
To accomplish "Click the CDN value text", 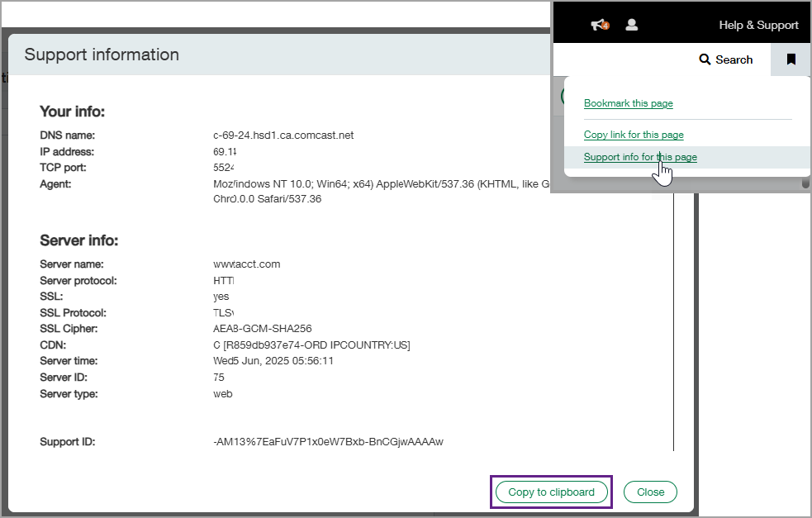I will click(311, 345).
